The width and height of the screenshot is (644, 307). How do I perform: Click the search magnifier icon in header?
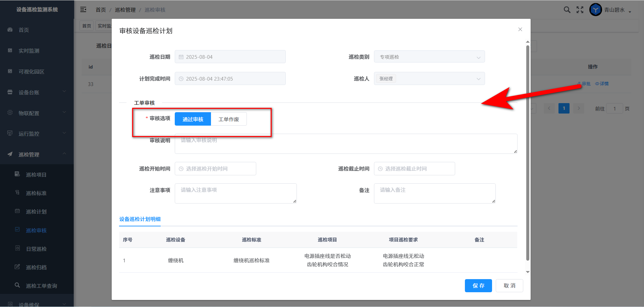[567, 10]
